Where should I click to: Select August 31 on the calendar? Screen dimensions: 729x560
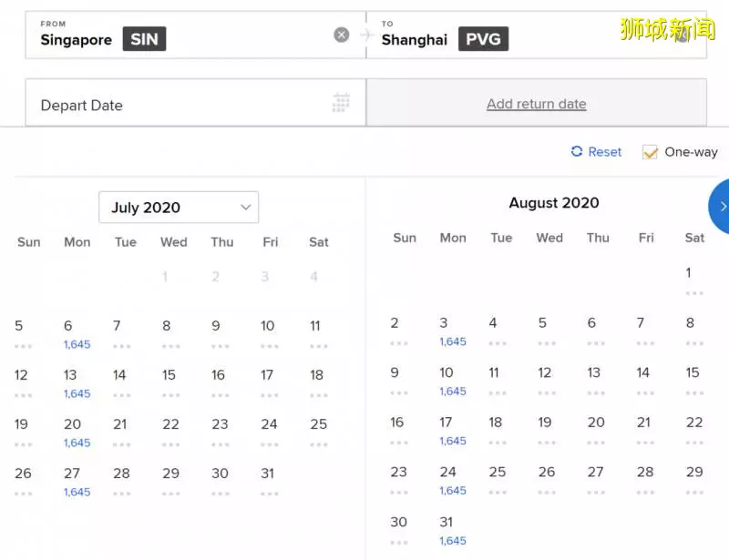click(452, 531)
